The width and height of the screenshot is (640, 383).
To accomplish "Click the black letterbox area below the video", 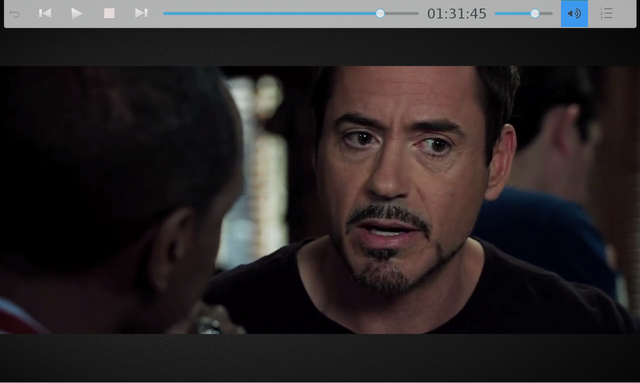I will pos(320,358).
